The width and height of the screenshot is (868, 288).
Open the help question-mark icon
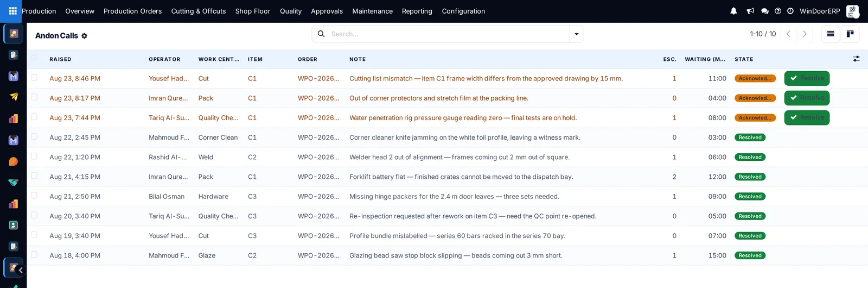[778, 11]
